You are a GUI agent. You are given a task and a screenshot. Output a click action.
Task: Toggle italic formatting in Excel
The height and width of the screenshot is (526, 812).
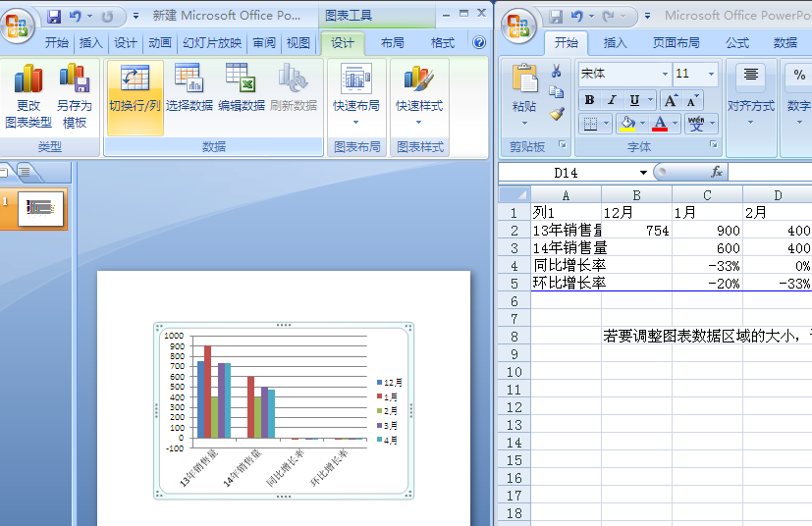click(612, 100)
